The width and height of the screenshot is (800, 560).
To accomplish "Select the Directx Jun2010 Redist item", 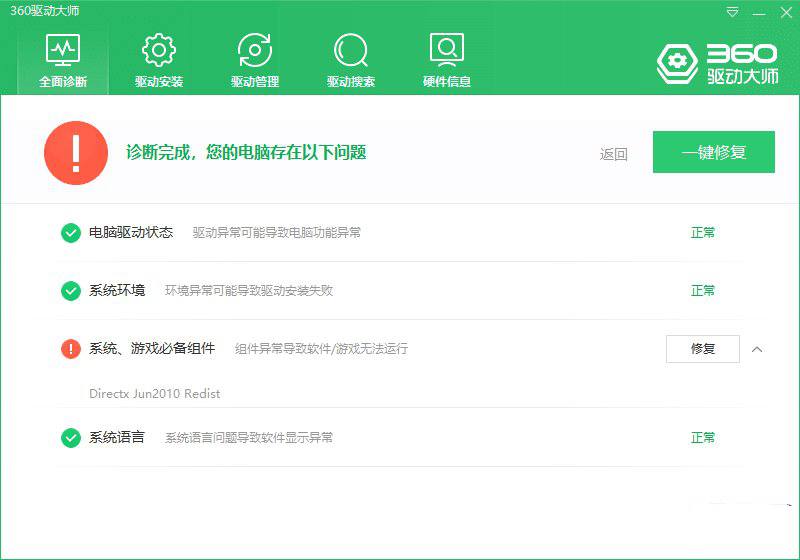I will click(154, 394).
